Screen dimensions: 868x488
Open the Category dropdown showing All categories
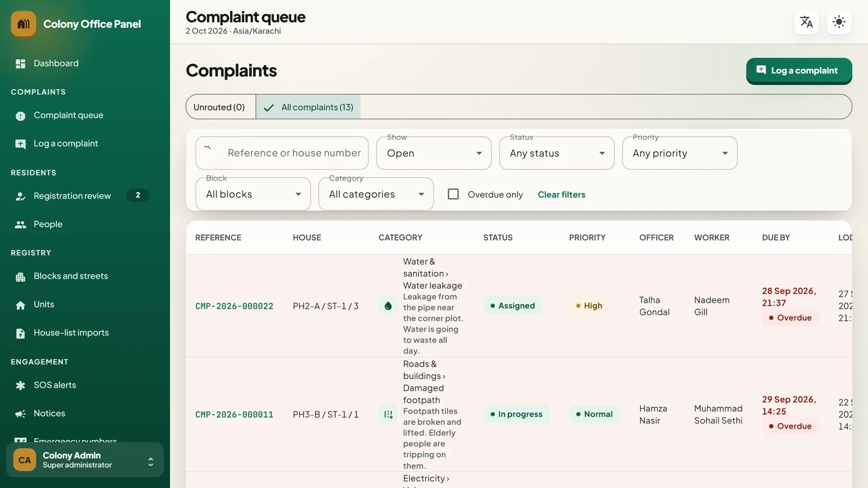376,194
